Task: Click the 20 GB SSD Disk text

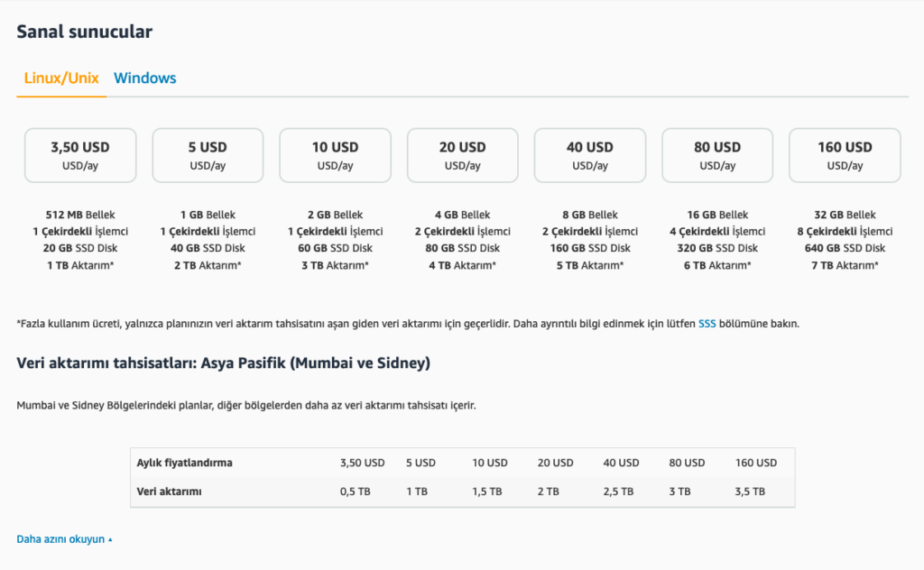Action: tap(80, 249)
